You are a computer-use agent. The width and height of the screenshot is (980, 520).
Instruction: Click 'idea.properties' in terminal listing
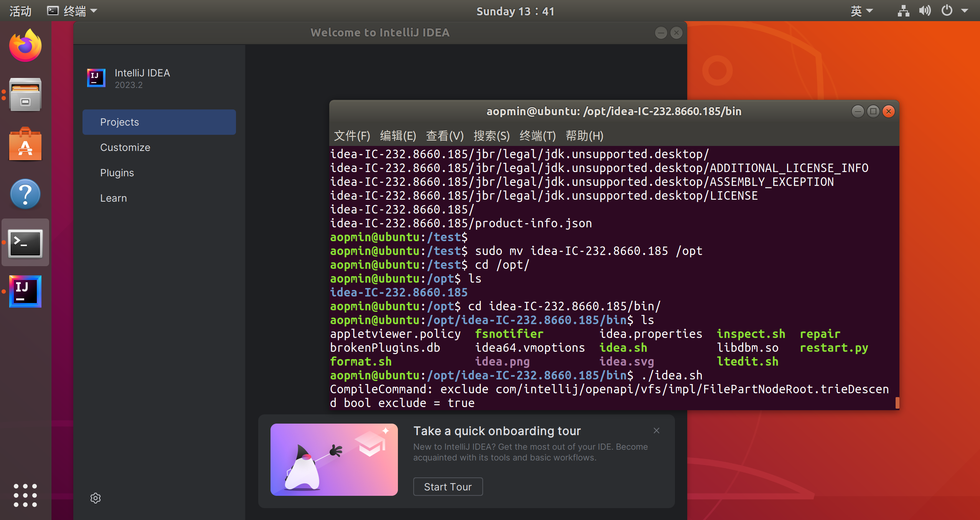pyautogui.click(x=651, y=334)
